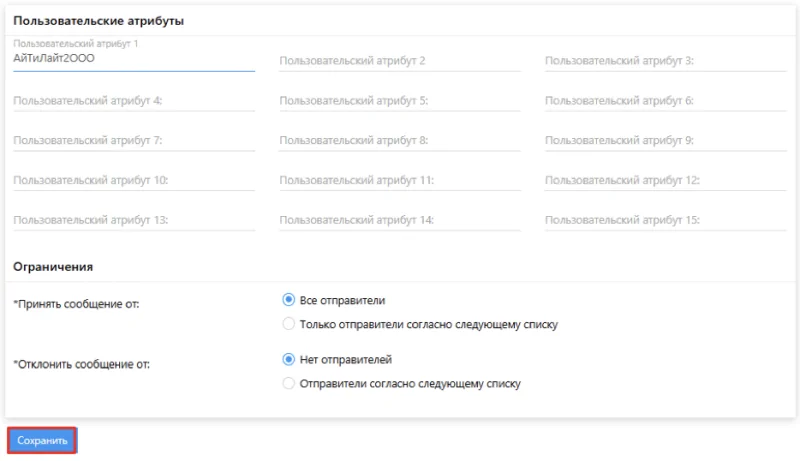This screenshot has height=461, width=800.
Task: Focus the Пользовательский атрибут 2 field
Action: [400, 61]
